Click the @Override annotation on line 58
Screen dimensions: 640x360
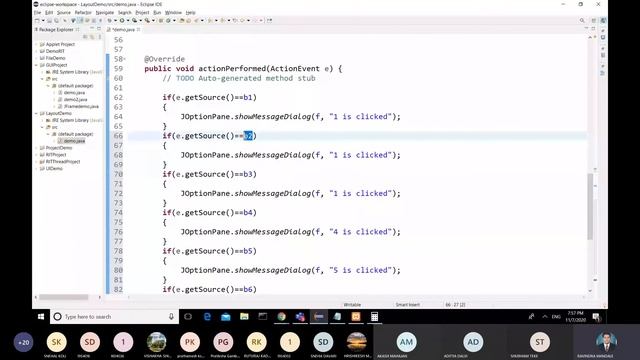click(x=164, y=59)
